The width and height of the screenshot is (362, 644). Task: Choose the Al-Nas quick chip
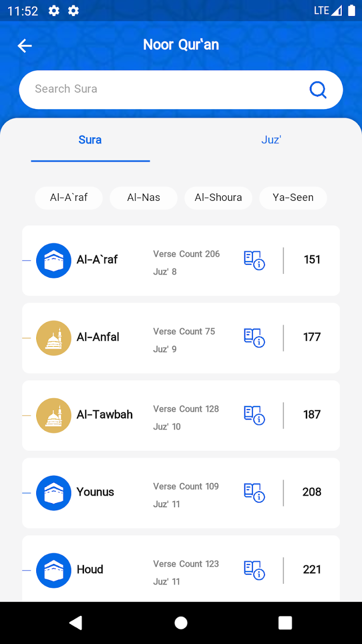click(143, 198)
